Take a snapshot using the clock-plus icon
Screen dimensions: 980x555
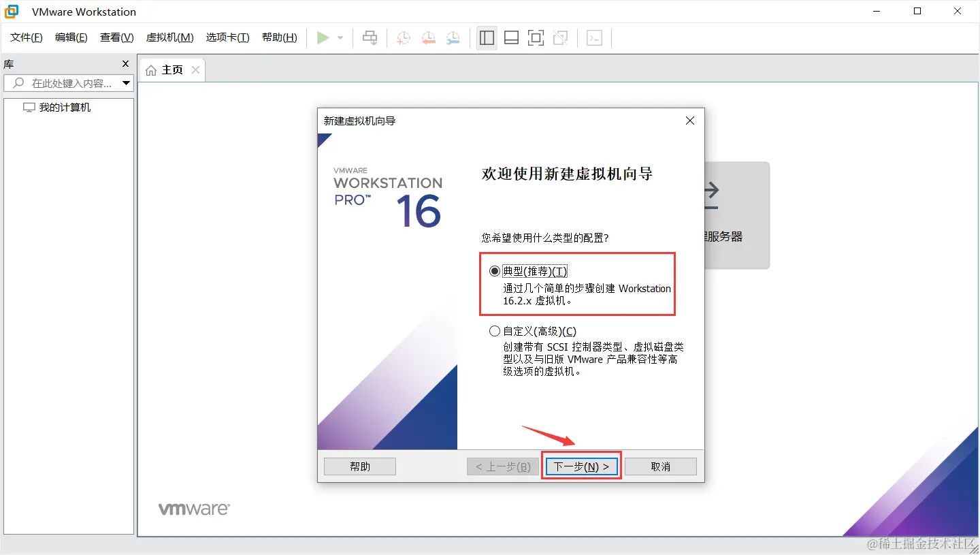coord(403,37)
